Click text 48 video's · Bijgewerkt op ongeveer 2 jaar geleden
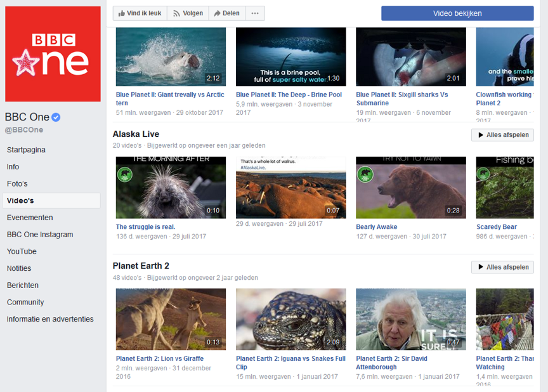This screenshot has width=548, height=392. click(185, 278)
